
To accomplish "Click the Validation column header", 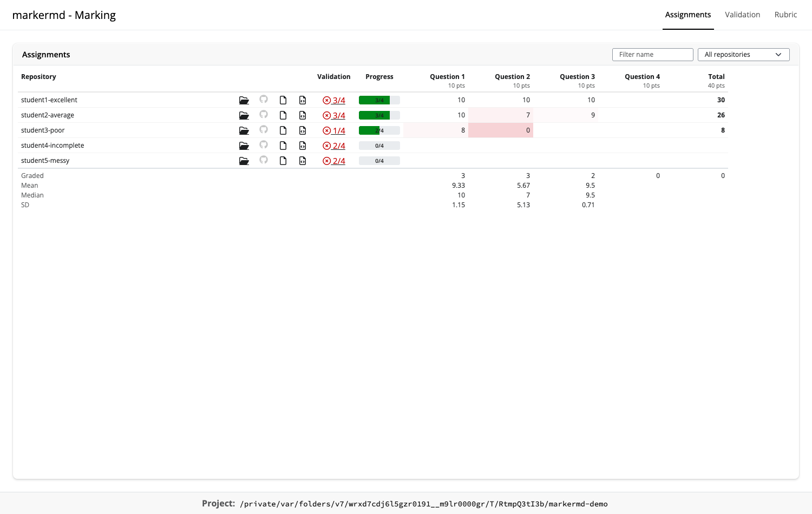I will [x=334, y=77].
